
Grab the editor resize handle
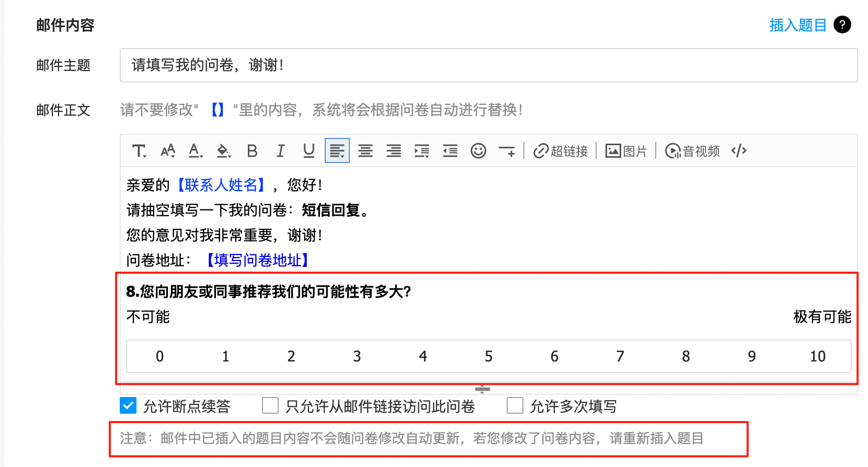click(x=483, y=389)
